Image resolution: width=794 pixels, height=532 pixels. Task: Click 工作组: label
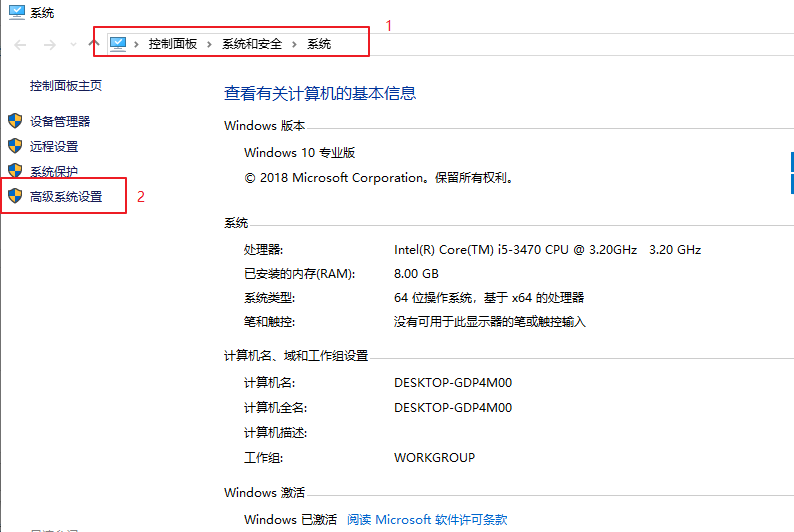(263, 458)
